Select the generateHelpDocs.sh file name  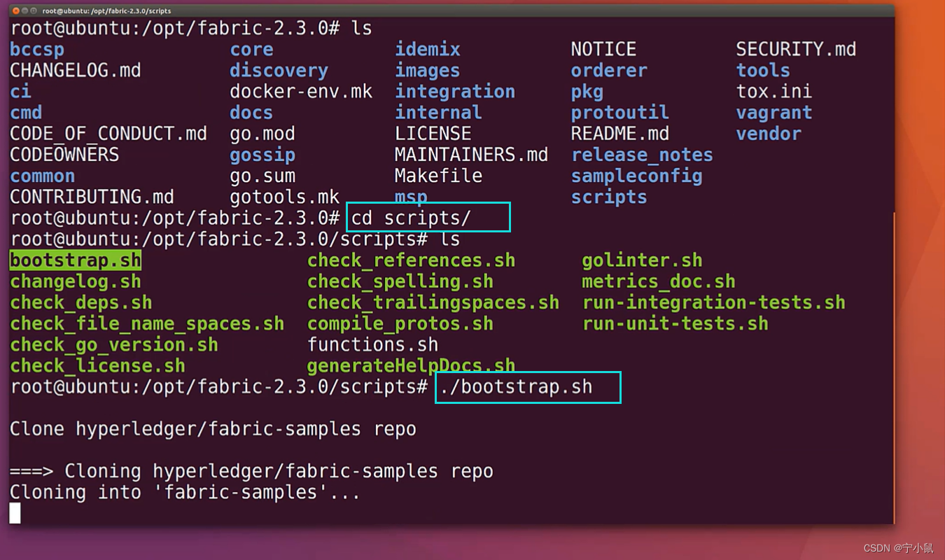[x=412, y=365]
